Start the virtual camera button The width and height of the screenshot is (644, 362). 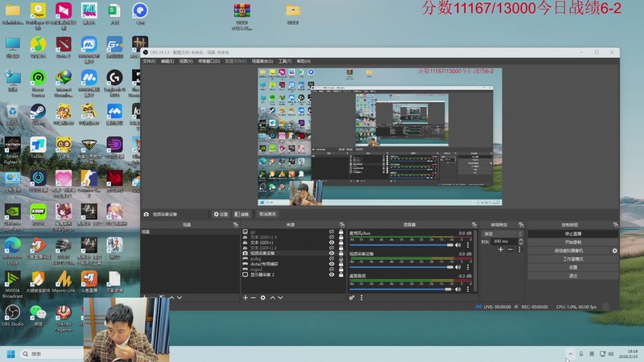coord(569,250)
